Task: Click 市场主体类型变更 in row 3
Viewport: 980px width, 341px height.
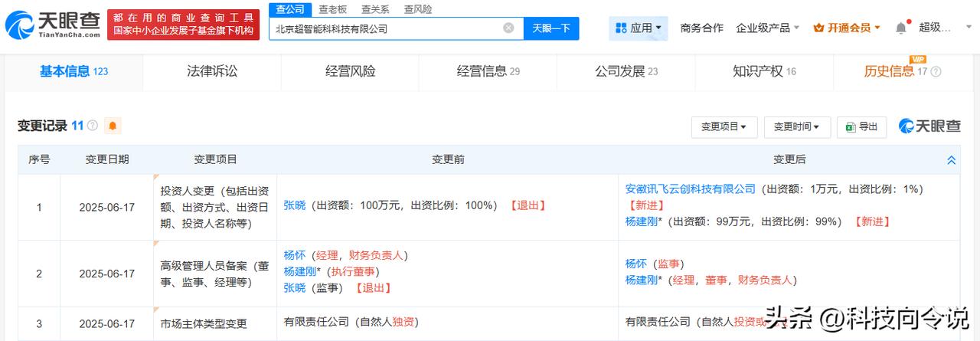Action: pos(204,323)
